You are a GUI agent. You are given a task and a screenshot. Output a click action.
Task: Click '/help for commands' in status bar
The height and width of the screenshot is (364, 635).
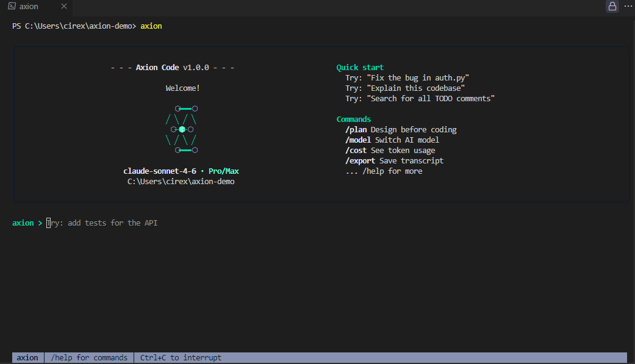pos(89,357)
